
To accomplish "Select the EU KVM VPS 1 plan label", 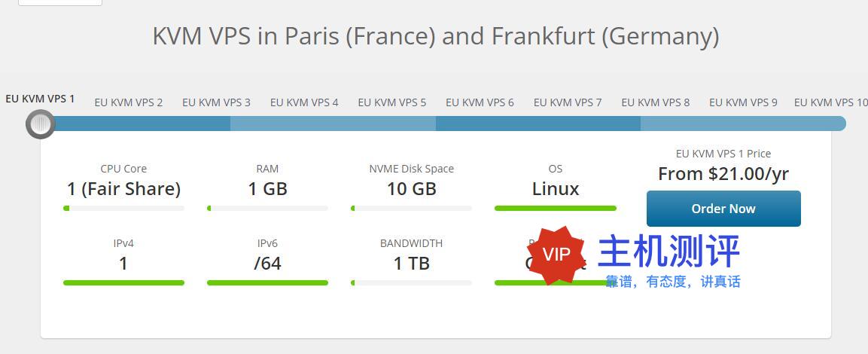I will point(40,99).
